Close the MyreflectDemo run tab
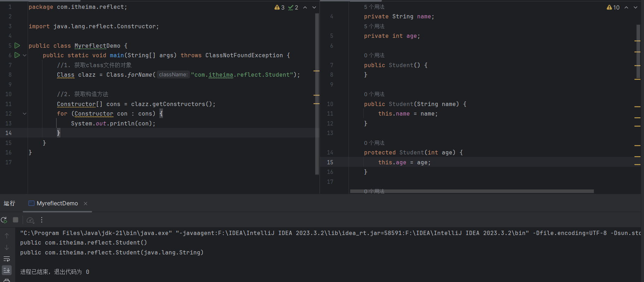This screenshot has width=644, height=282. [86, 204]
